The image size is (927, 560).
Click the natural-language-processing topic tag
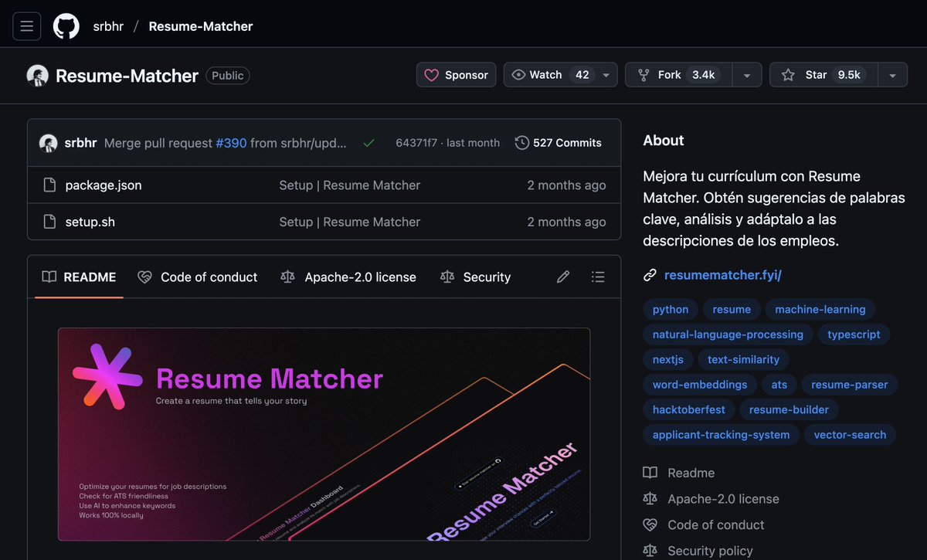pyautogui.click(x=728, y=334)
